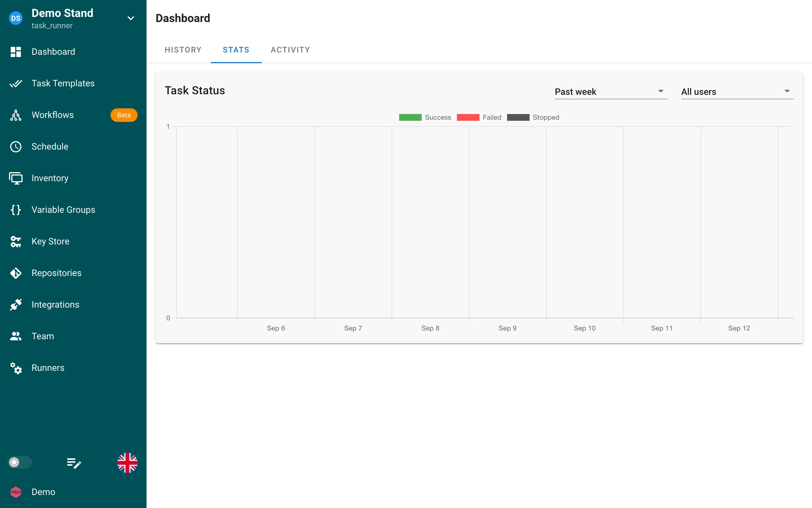Click the Demo Stand project name

(x=62, y=13)
